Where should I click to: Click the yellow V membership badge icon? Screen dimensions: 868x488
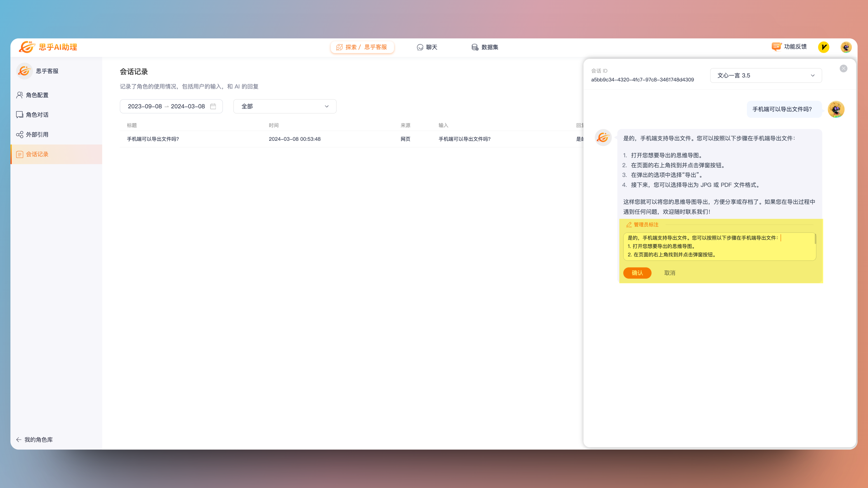[x=823, y=47]
